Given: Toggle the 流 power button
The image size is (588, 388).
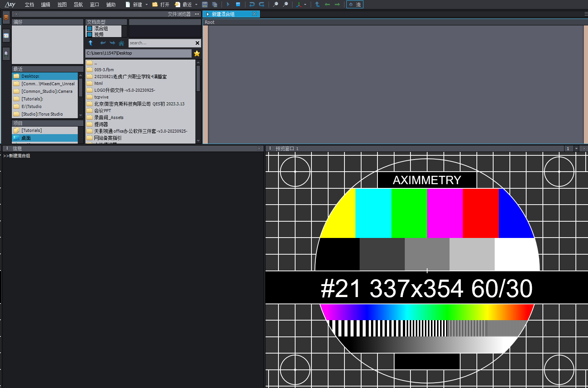Looking at the screenshot, I should click(x=355, y=5).
